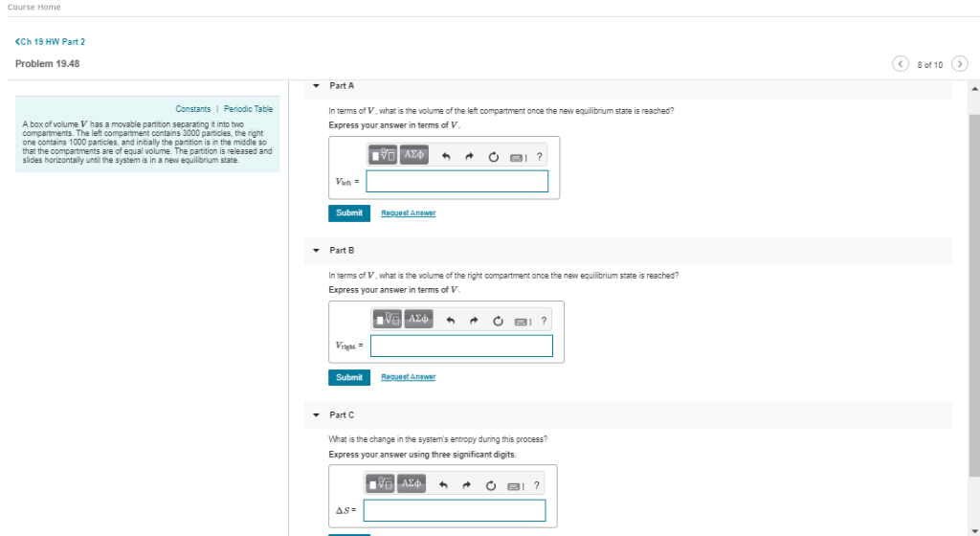
Task: Collapse Part C section
Action: tap(316, 415)
